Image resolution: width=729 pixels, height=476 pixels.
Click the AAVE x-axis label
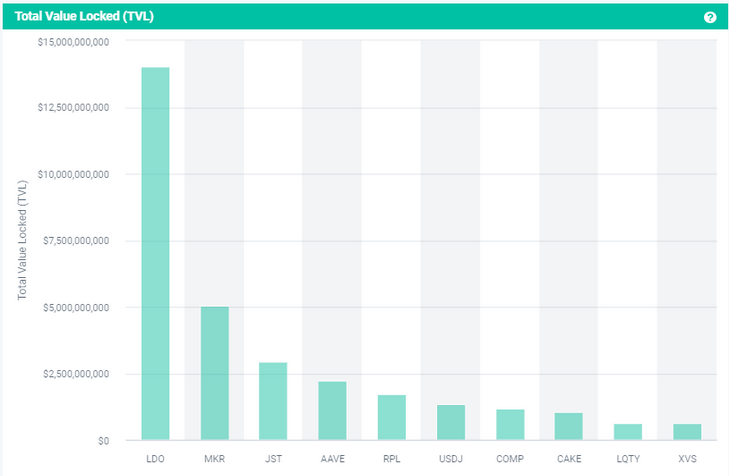point(332,458)
